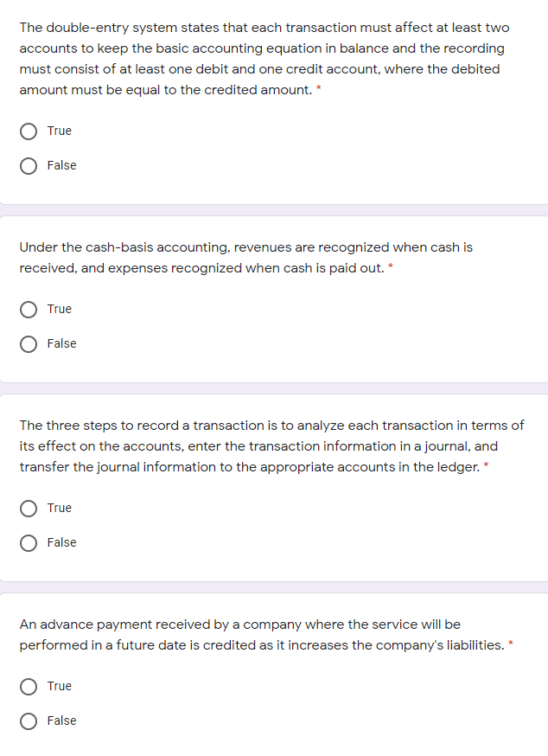
Task: Pick False for the advance payment question
Action: (29, 721)
